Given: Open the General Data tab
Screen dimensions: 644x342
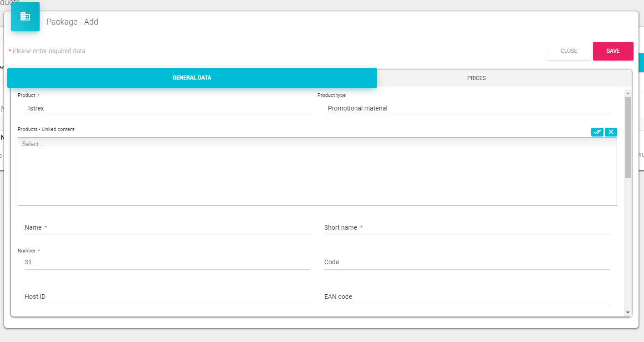Looking at the screenshot, I should coord(192,78).
